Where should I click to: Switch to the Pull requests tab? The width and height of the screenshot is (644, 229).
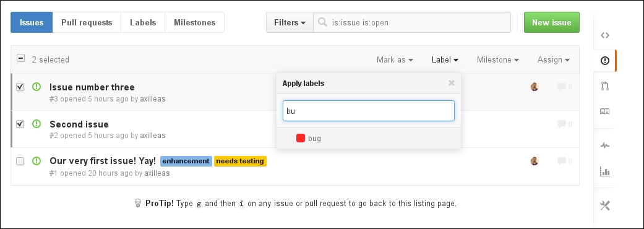click(87, 23)
